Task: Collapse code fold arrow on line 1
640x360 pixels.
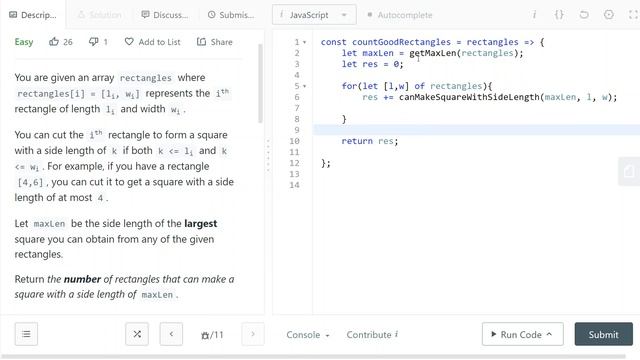Action: pos(304,42)
